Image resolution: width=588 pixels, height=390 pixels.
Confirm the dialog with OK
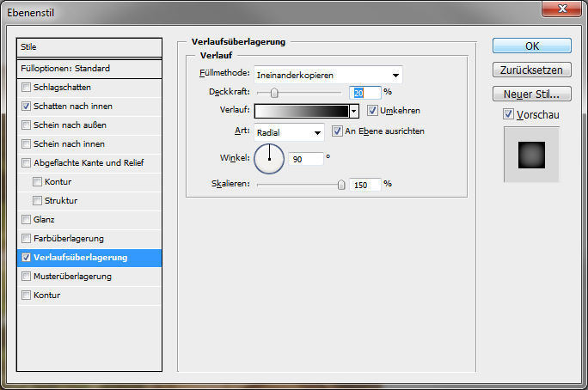(531, 46)
